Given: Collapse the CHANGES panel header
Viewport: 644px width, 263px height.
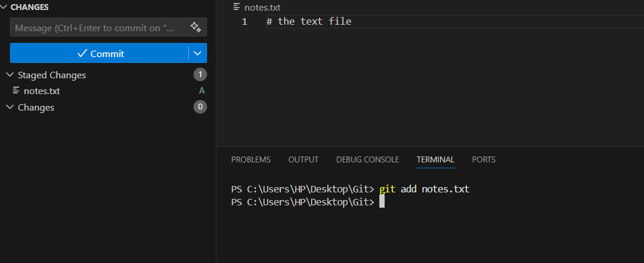Looking at the screenshot, I should pyautogui.click(x=5, y=7).
